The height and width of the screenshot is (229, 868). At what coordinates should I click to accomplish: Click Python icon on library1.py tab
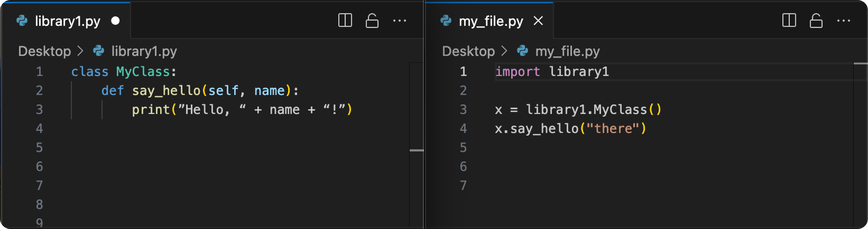point(22,21)
